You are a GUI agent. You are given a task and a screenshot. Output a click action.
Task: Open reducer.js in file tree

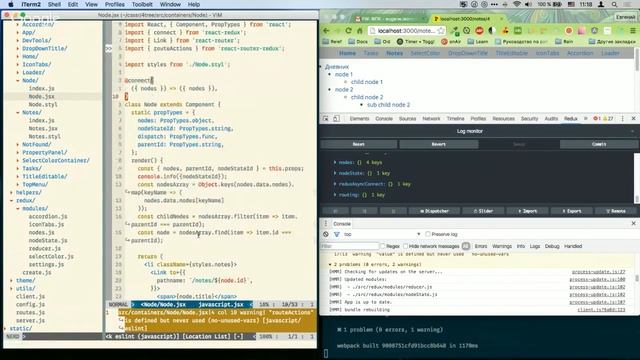click(44, 249)
